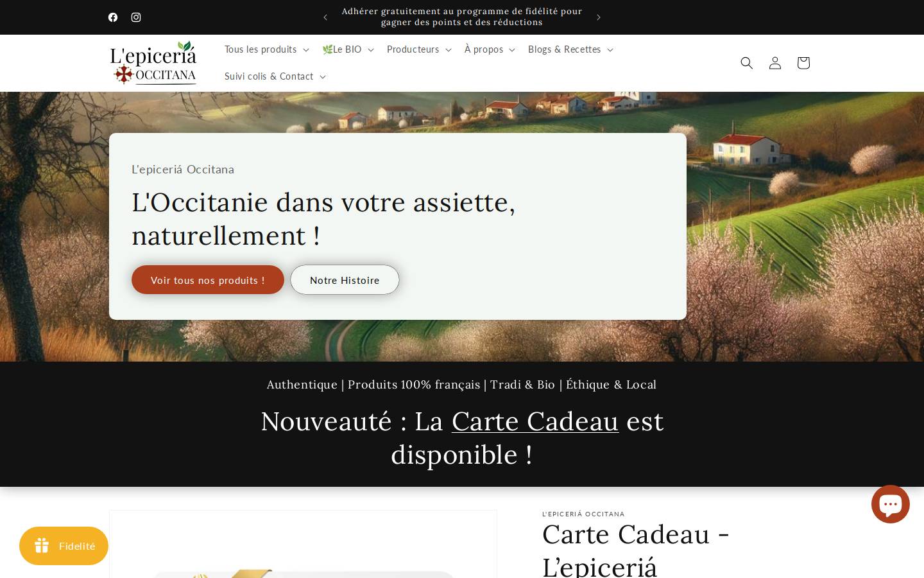Screen dimensions: 924x578
Task: Open the account login icon
Action: click(775, 63)
